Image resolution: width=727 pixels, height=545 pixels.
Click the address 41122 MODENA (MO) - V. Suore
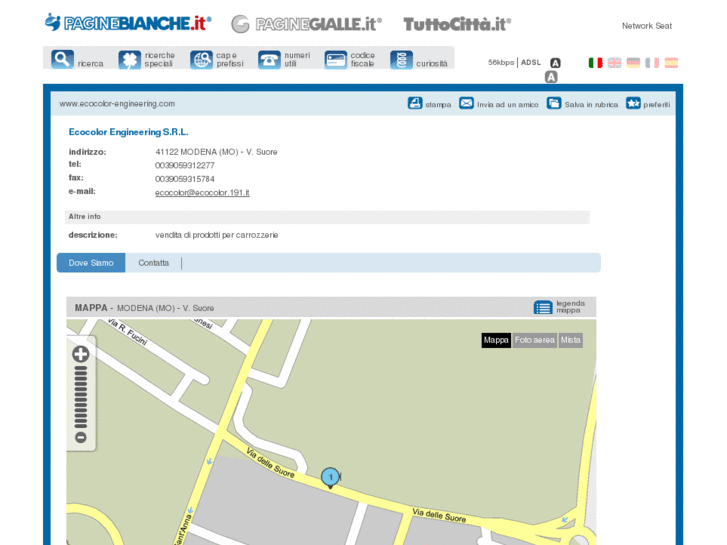click(216, 152)
